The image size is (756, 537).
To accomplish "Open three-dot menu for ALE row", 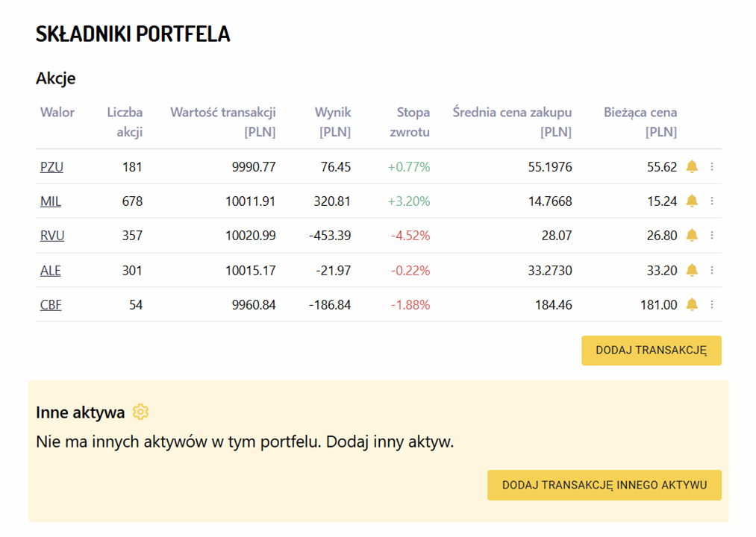I will 712,270.
